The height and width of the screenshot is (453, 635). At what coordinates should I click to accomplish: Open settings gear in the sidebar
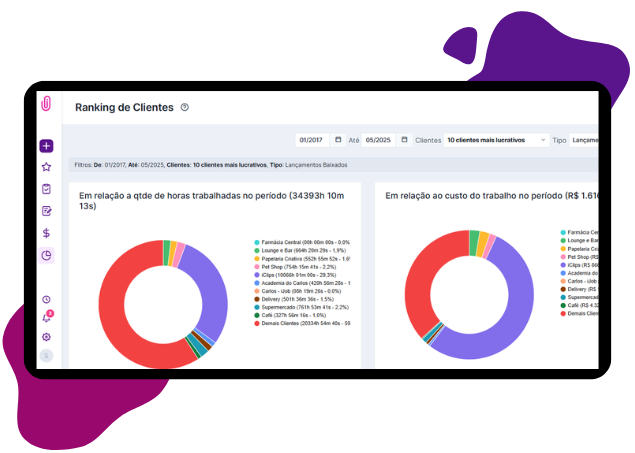46,337
